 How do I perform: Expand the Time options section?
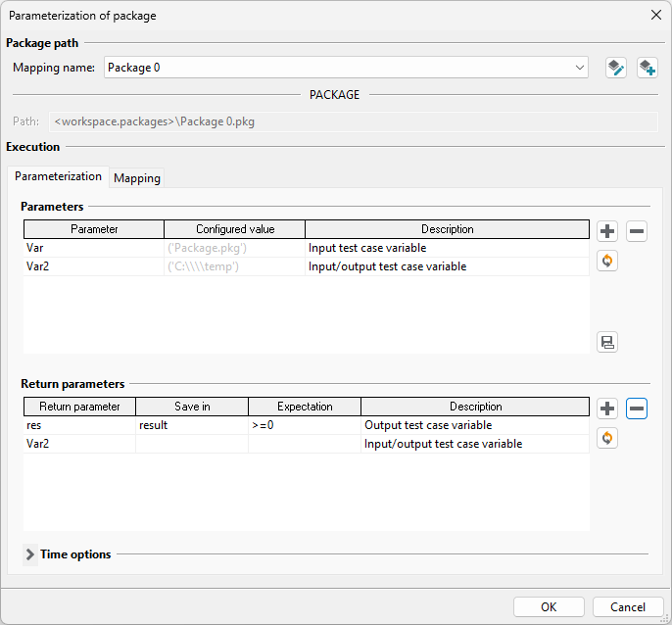pyautogui.click(x=30, y=554)
